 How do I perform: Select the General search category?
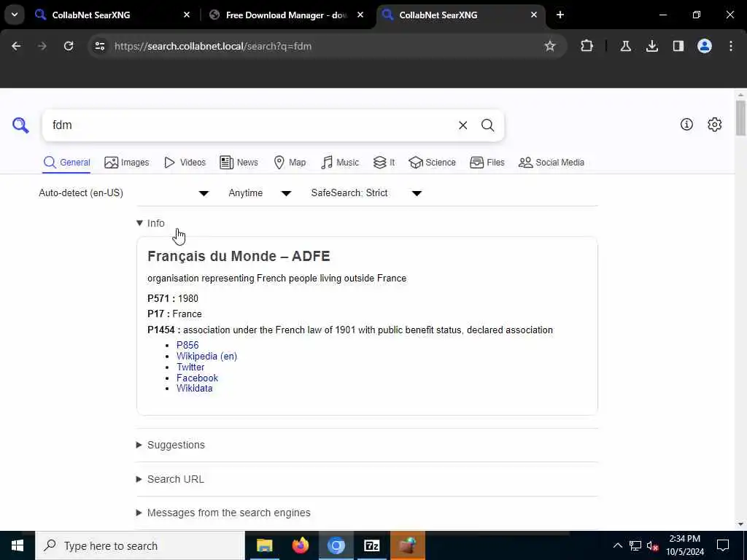point(66,163)
